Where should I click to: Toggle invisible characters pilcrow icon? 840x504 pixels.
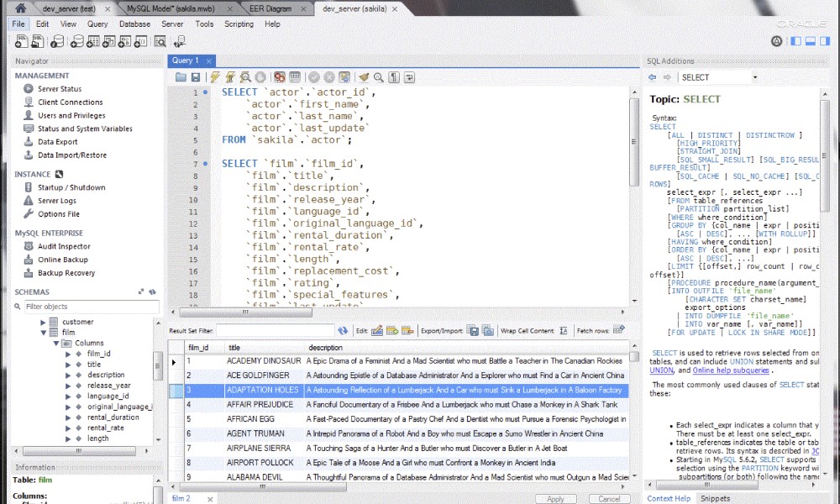pos(394,77)
